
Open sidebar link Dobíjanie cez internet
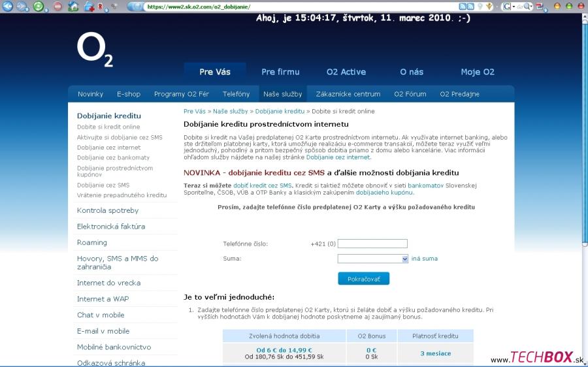pyautogui.click(x=108, y=148)
